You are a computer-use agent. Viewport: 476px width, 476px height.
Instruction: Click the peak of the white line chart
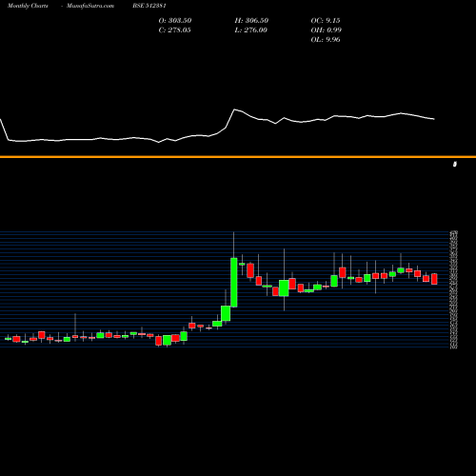click(x=234, y=109)
